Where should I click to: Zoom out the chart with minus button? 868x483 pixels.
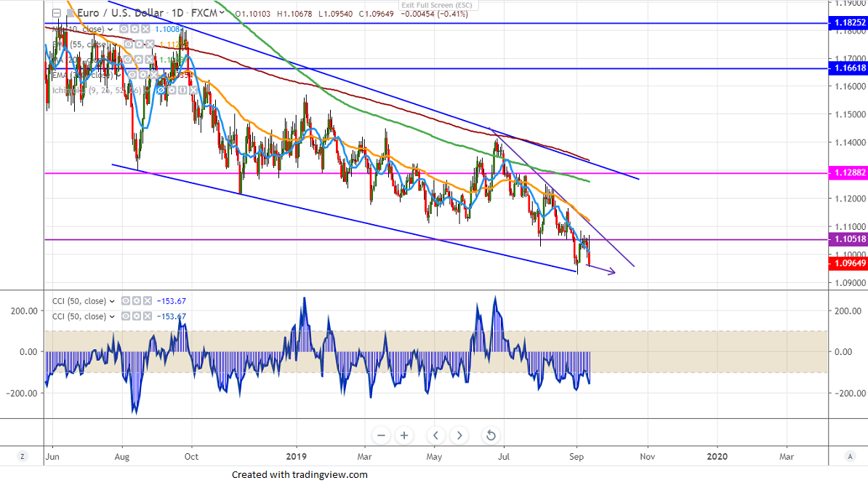click(381, 436)
